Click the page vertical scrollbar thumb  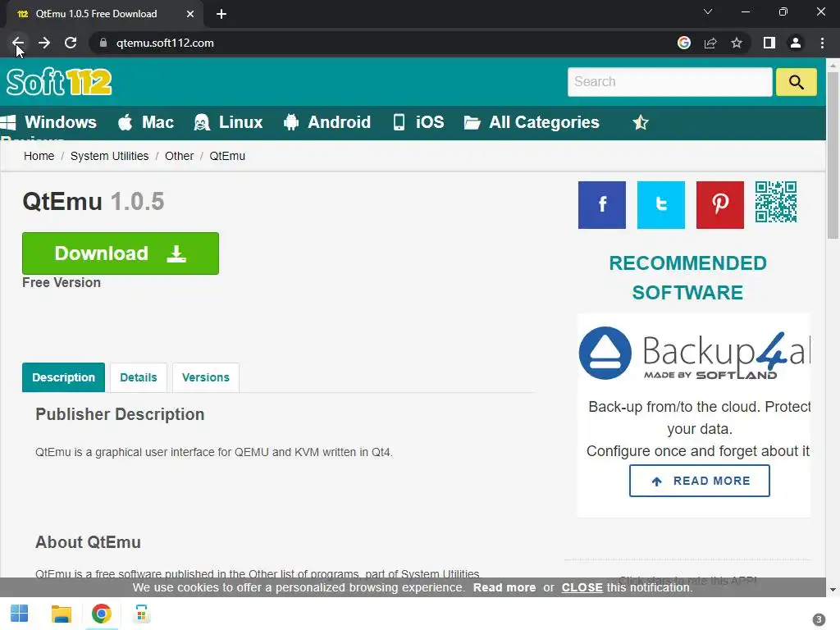point(833,155)
